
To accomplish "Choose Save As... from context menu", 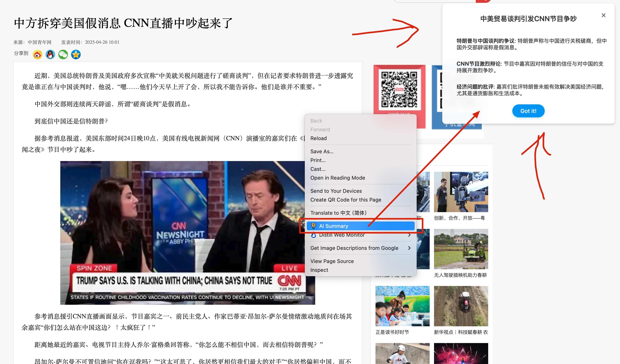I will 361,151.
